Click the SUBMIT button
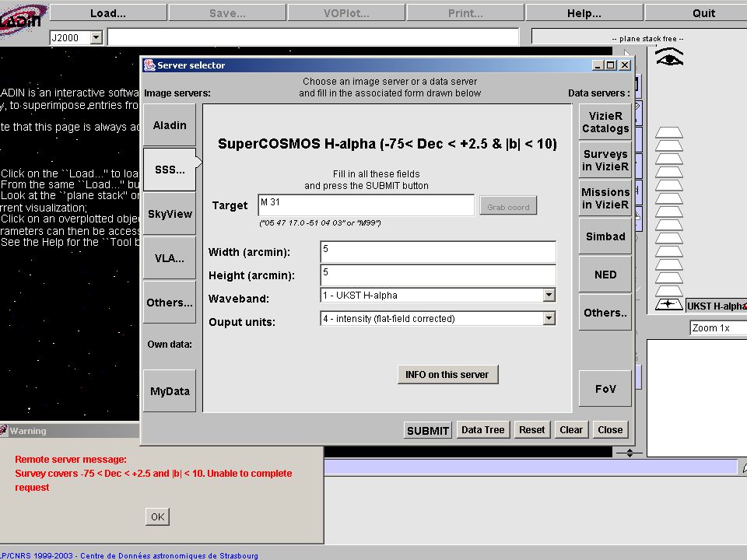Viewport: 747px width, 560px height. point(428,430)
